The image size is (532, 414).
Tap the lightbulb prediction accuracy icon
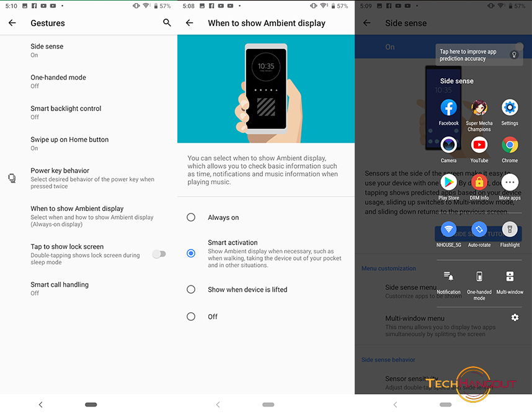click(514, 55)
